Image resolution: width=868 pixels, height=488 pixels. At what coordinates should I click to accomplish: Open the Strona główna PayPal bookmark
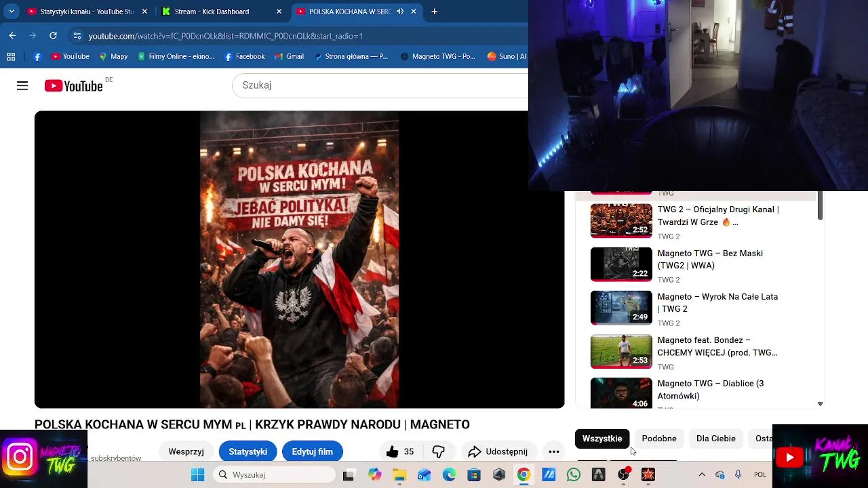tap(351, 56)
